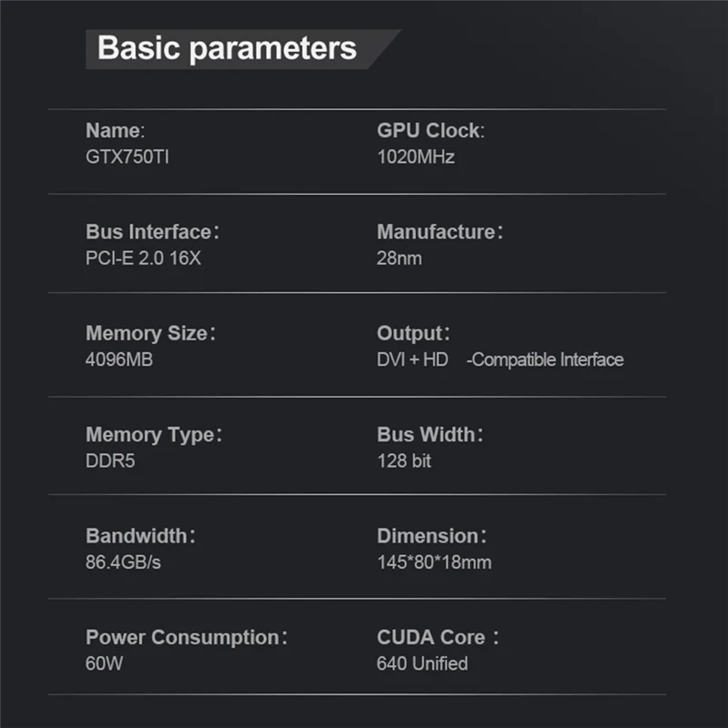Click the DVI + HD -Compatible Interface text
This screenshot has height=728, width=728.
(500, 359)
